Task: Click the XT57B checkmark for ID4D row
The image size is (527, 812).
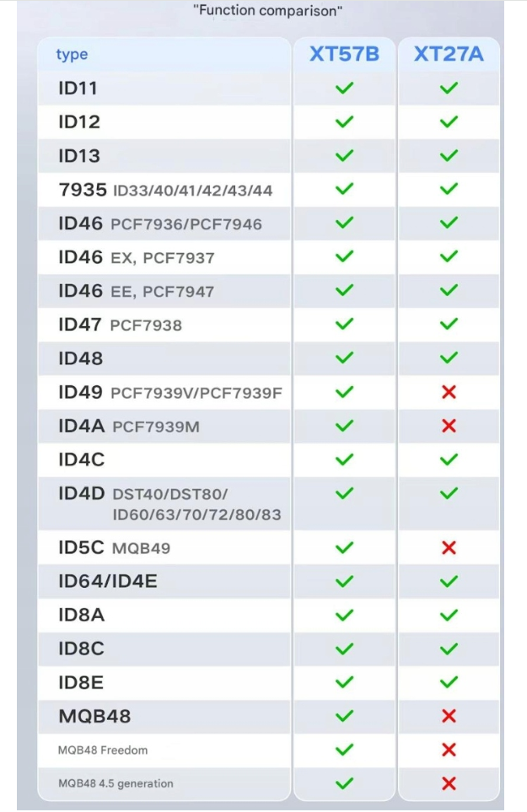Action: click(x=344, y=493)
